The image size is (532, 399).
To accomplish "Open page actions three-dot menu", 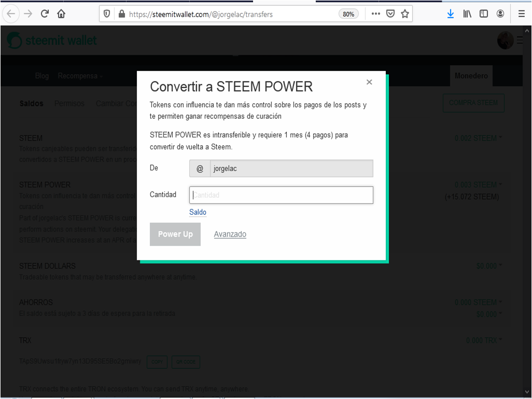I will pos(375,14).
